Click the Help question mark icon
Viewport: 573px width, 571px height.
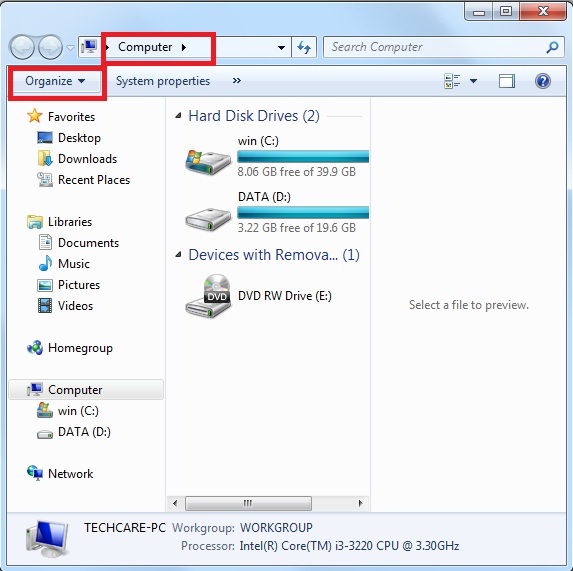coord(543,81)
